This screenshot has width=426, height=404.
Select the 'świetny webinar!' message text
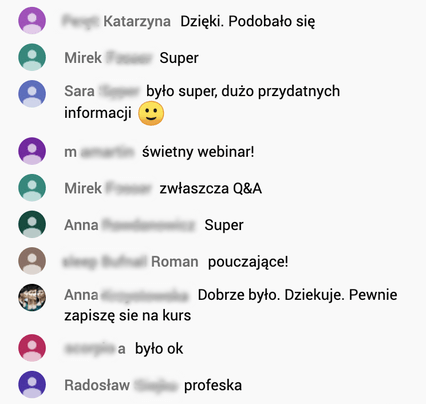point(198,152)
